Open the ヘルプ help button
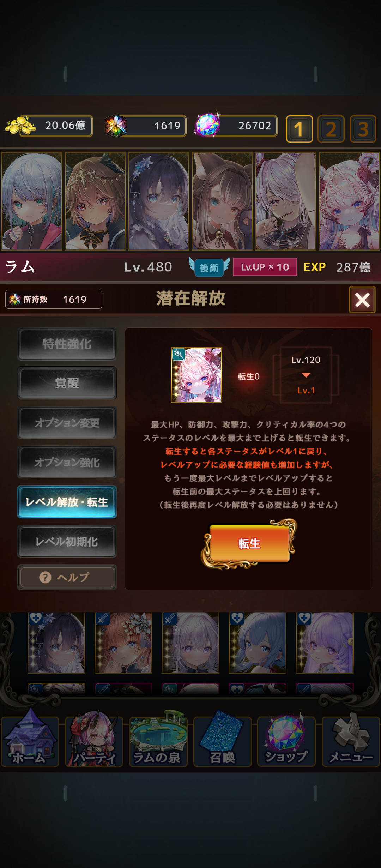 tap(67, 577)
